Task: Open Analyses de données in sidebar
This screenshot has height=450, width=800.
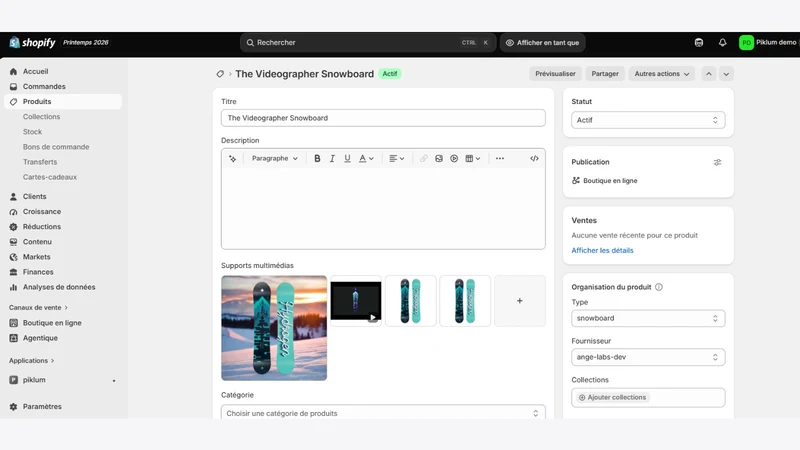Action: pyautogui.click(x=59, y=287)
